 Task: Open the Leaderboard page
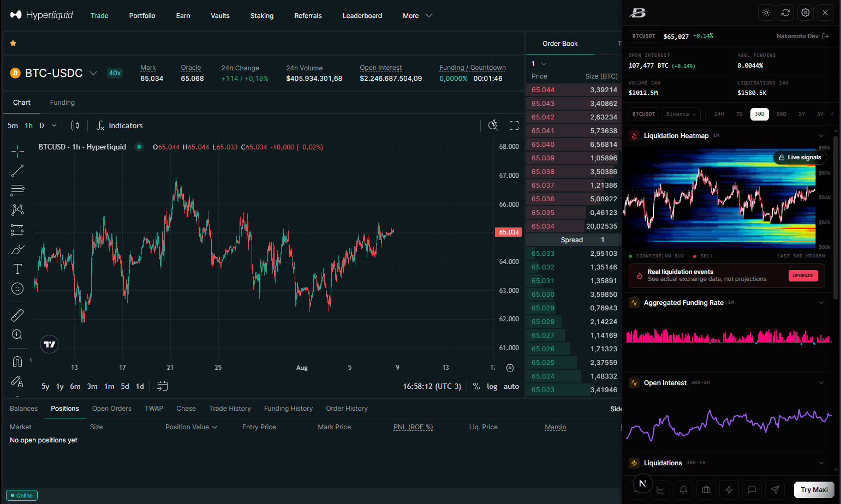tap(362, 16)
